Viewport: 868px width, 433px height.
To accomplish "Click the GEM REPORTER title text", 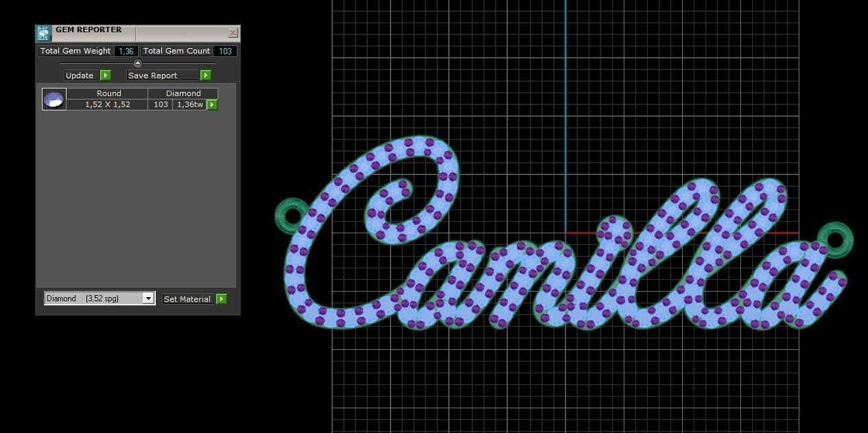I will coord(89,30).
